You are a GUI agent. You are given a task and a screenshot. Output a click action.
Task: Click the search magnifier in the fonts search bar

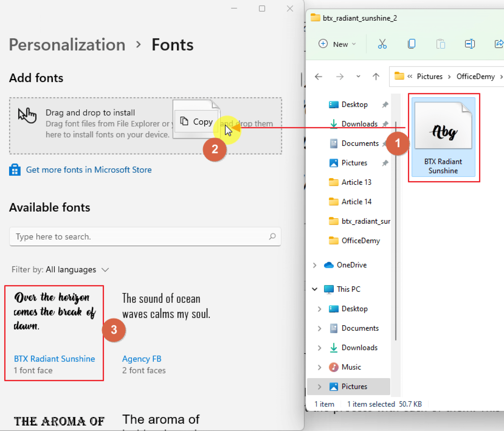point(272,236)
